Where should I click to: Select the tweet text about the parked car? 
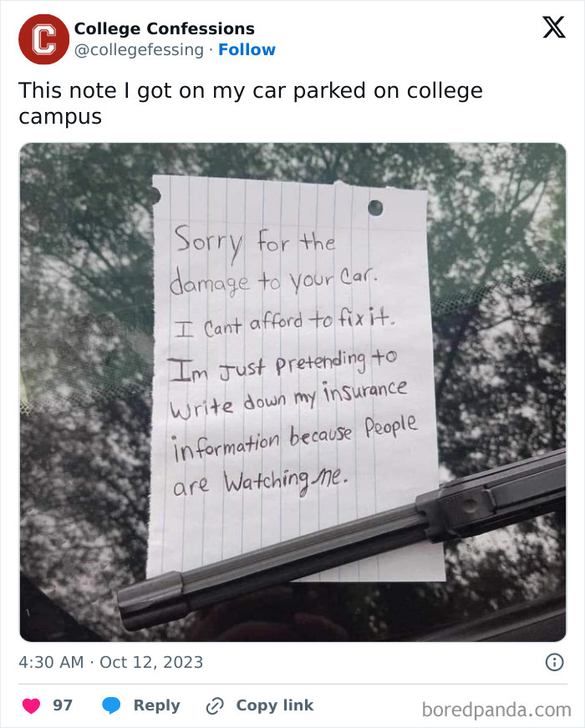251,103
